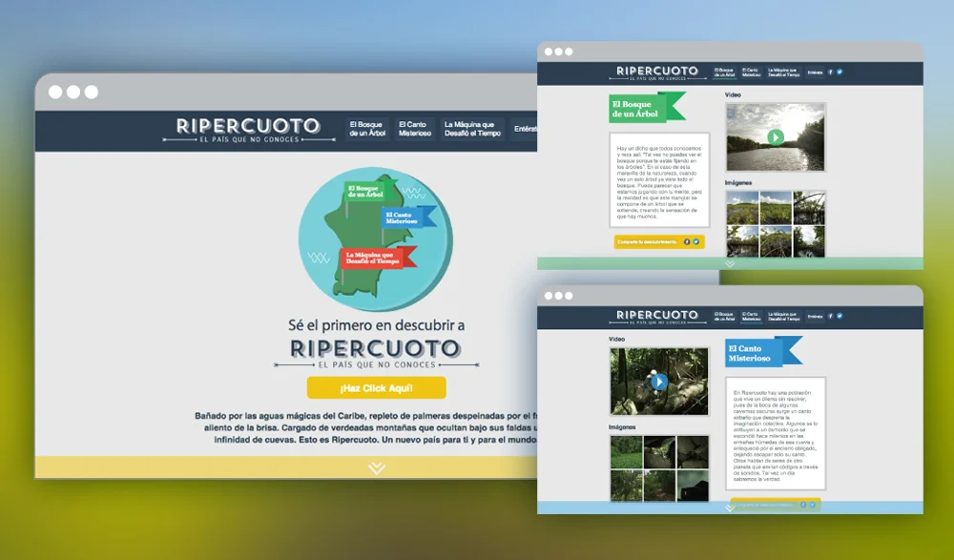Viewport: 954px width, 560px height.
Task: Open first bottom-row mangrove thumbnail, El Bosque window
Action: coord(742,241)
